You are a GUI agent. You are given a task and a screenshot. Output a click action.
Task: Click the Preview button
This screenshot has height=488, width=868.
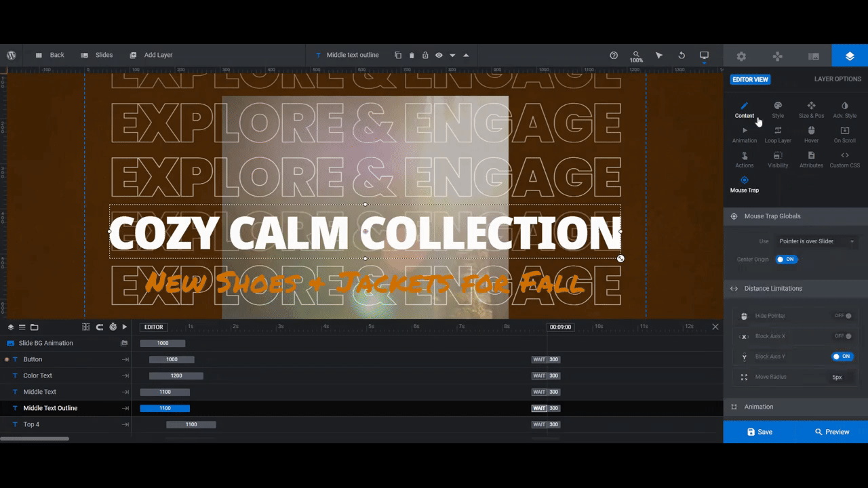click(832, 432)
